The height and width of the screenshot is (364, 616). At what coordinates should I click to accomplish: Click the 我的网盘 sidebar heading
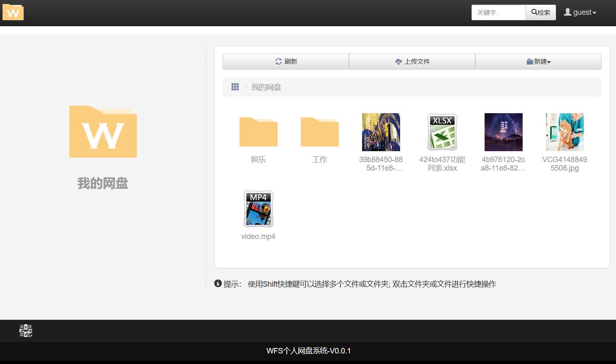103,183
